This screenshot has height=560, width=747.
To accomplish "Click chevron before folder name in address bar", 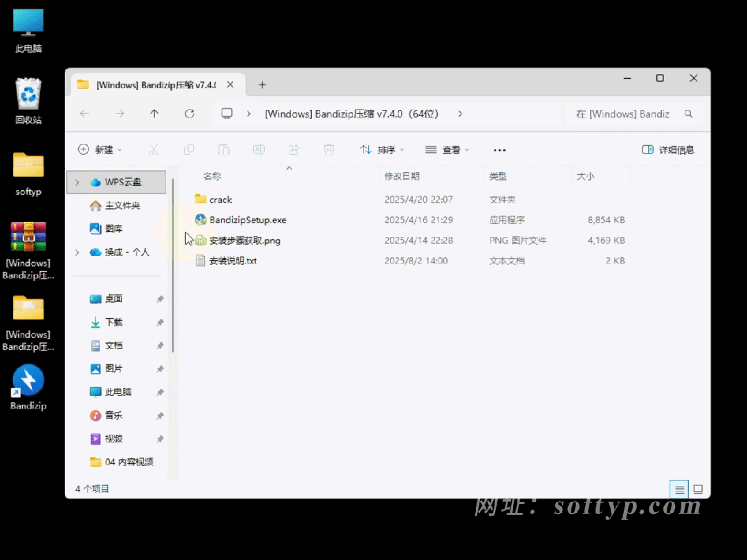I will [249, 114].
